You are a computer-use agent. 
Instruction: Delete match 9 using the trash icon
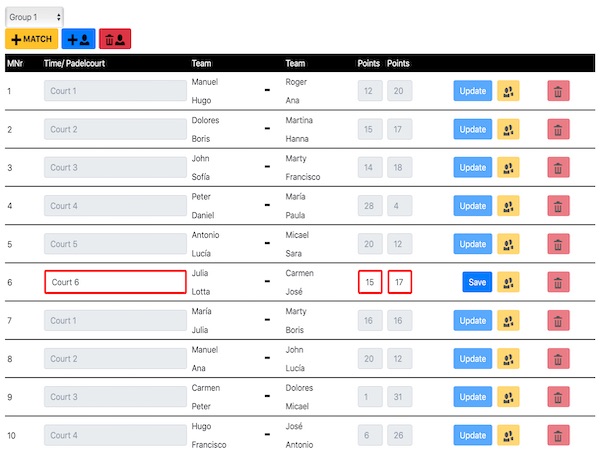[558, 397]
